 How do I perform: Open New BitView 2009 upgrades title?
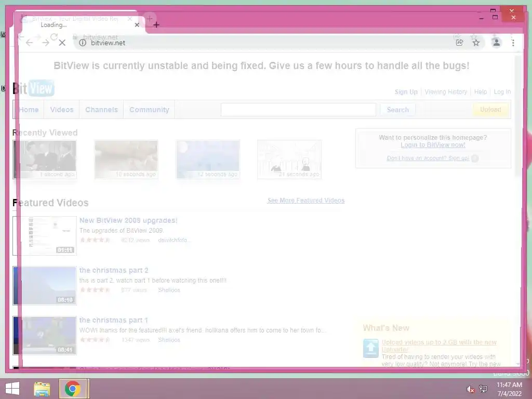pyautogui.click(x=128, y=220)
